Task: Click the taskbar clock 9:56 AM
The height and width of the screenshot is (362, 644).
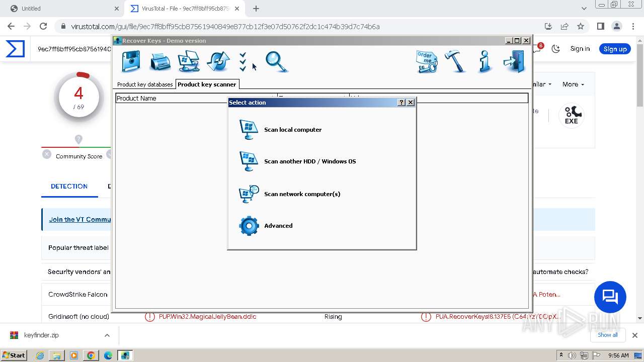Action: tap(619, 355)
